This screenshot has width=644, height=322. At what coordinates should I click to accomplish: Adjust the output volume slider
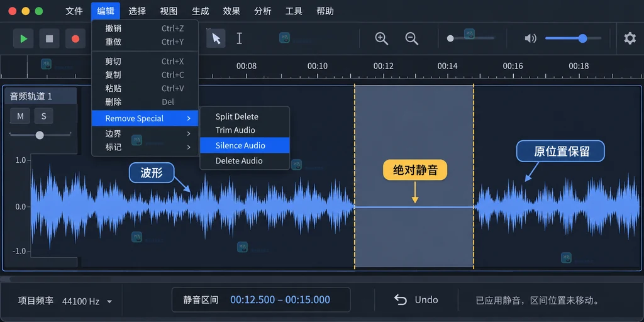574,38
